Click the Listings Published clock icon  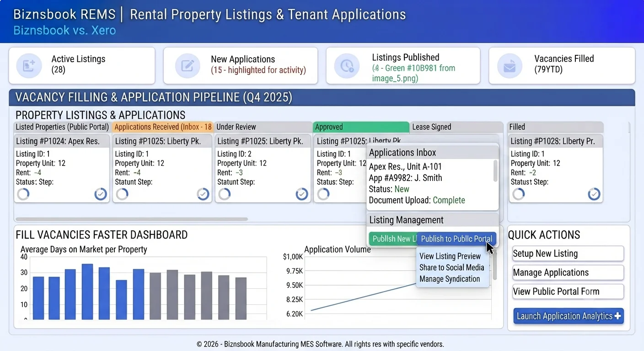tap(347, 66)
